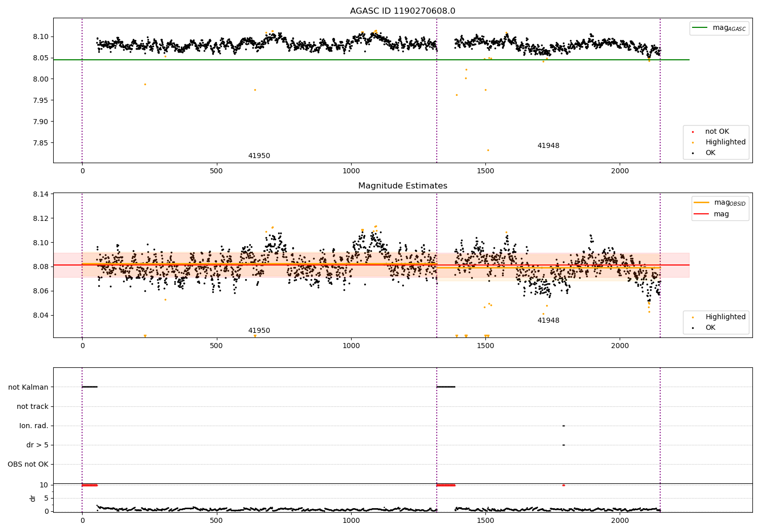
Task: Click y-tick 7.90 on top plot
Action: (41, 122)
